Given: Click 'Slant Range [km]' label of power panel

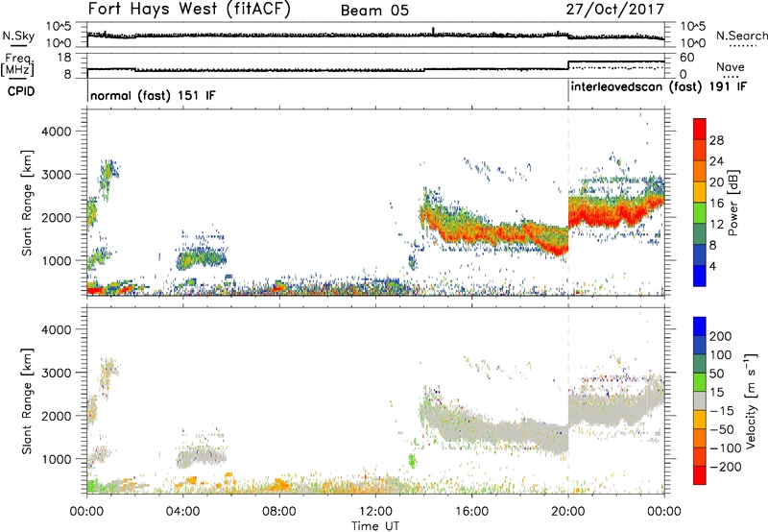Looking at the screenshot, I should (x=27, y=203).
